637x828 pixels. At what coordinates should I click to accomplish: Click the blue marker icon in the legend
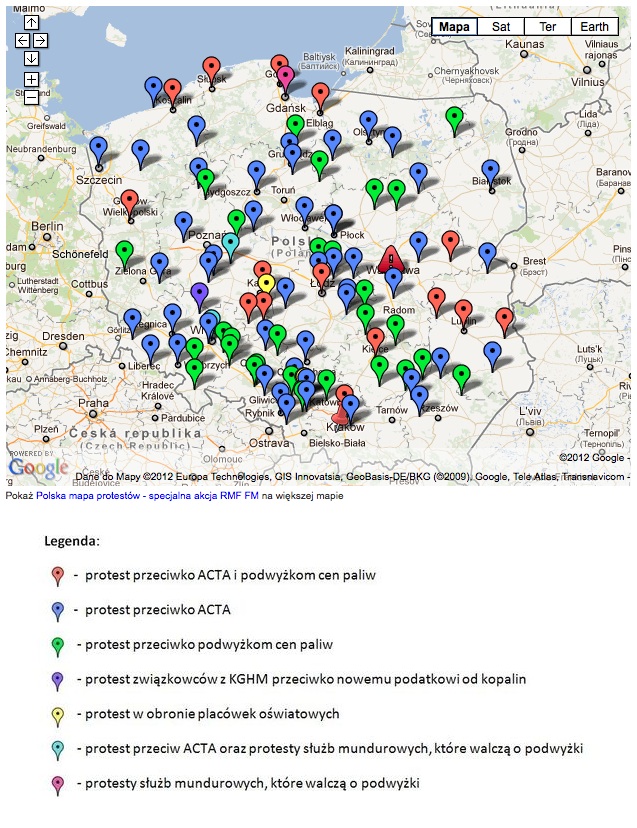click(58, 611)
